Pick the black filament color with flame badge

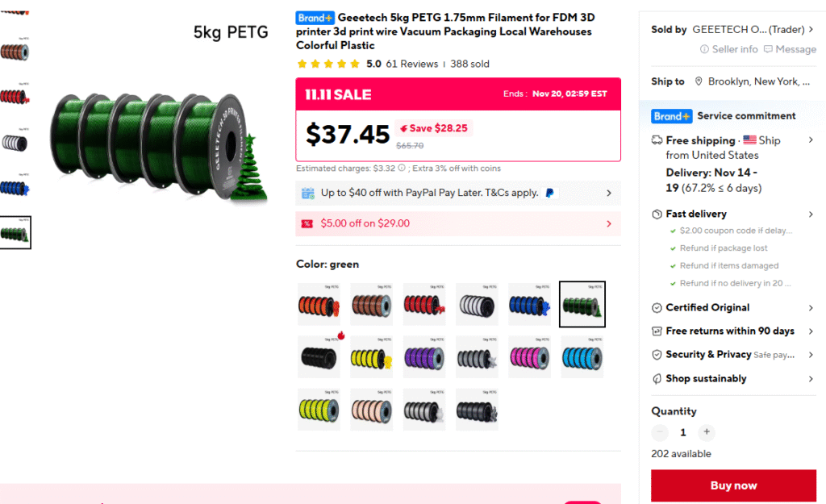(x=319, y=356)
